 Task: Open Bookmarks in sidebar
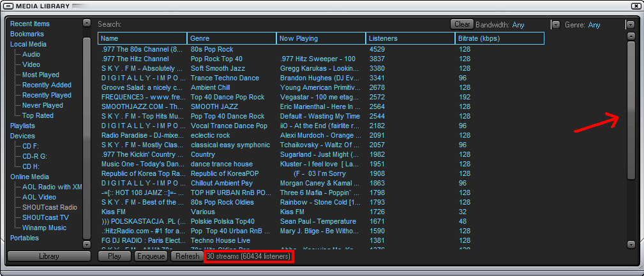27,34
